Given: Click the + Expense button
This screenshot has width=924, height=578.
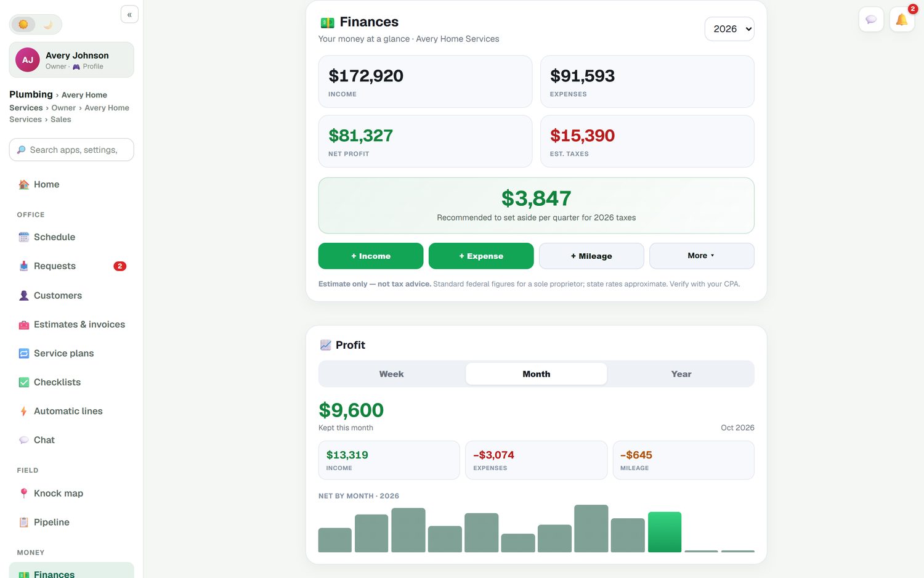Looking at the screenshot, I should (481, 256).
